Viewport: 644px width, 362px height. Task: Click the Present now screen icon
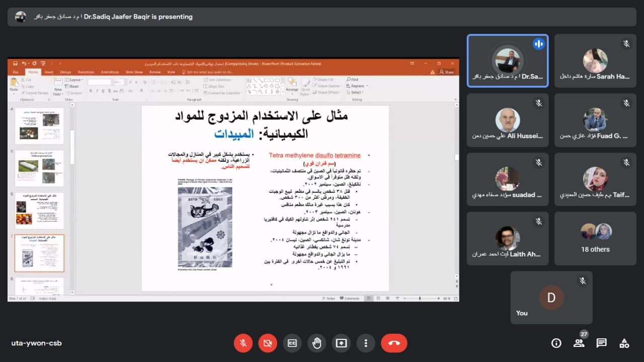(341, 343)
